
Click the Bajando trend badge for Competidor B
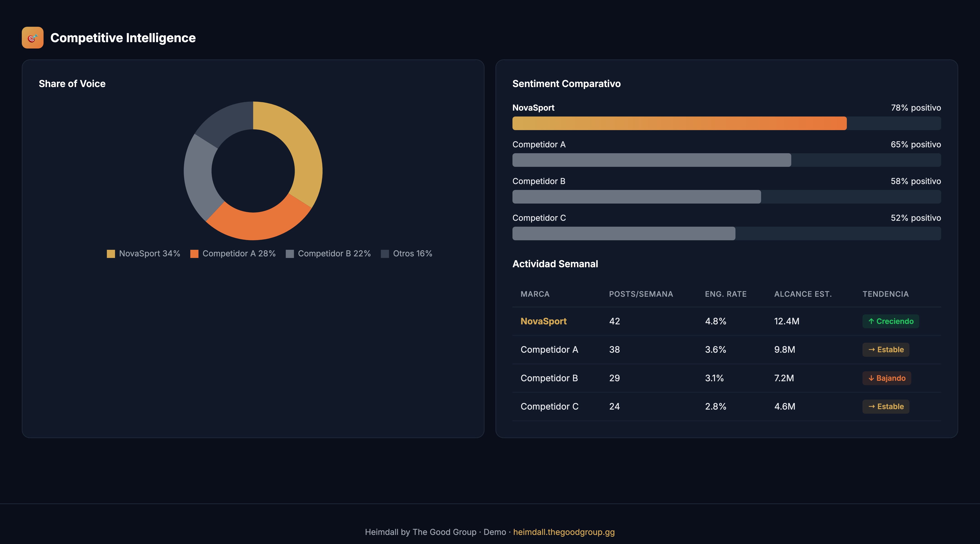pyautogui.click(x=887, y=378)
